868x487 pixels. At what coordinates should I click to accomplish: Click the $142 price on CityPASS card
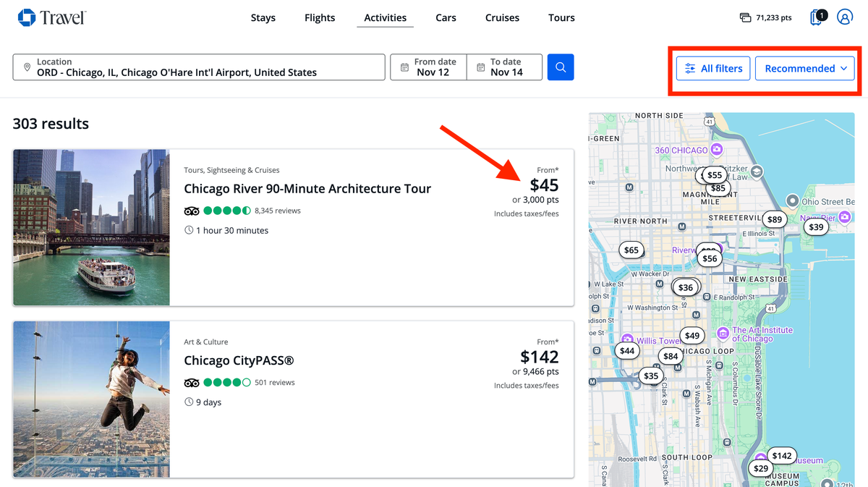click(x=540, y=357)
